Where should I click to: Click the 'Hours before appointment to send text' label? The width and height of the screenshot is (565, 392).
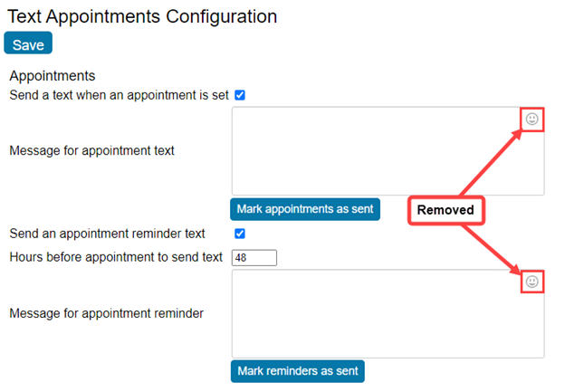(x=116, y=257)
